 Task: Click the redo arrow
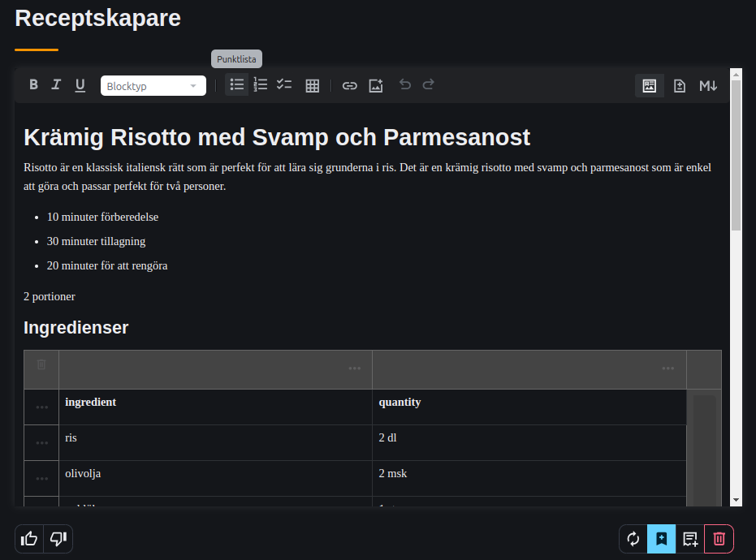(428, 84)
